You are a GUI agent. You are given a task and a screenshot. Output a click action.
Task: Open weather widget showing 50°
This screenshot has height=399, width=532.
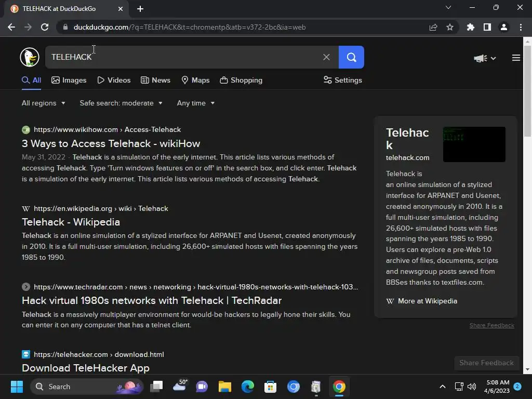pyautogui.click(x=180, y=386)
